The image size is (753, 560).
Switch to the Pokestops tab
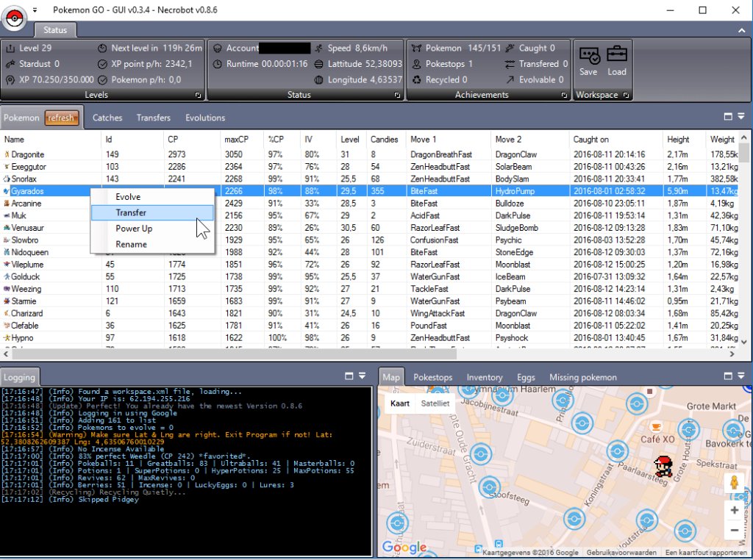432,377
